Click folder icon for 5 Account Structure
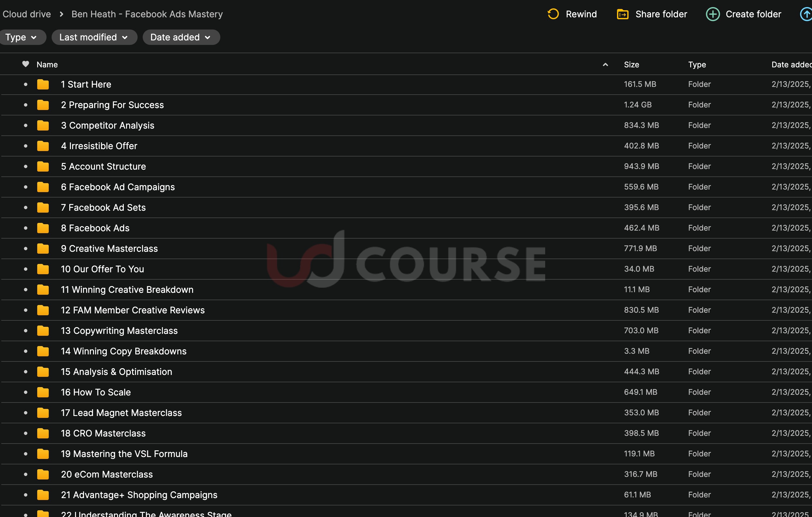 coord(43,166)
